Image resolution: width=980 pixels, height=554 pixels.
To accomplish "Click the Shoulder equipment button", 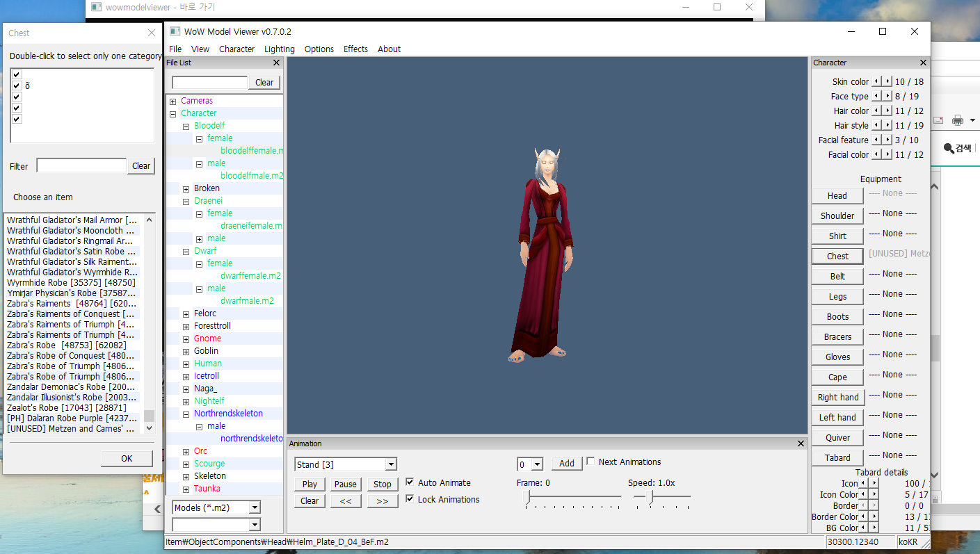I will [837, 215].
